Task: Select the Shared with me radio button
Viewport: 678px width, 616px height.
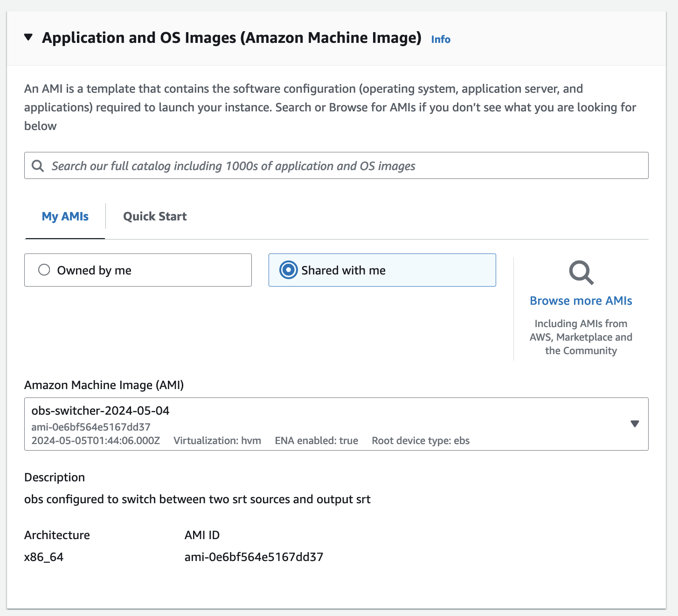Action: pos(289,270)
